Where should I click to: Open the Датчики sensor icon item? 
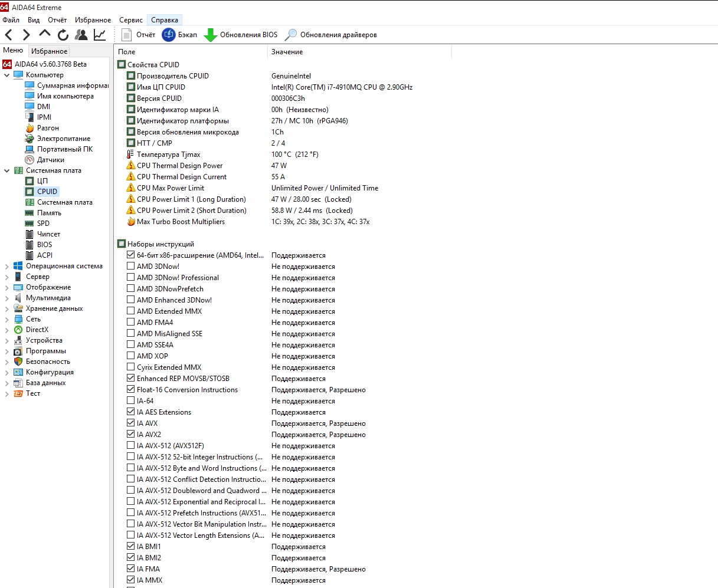[29, 160]
